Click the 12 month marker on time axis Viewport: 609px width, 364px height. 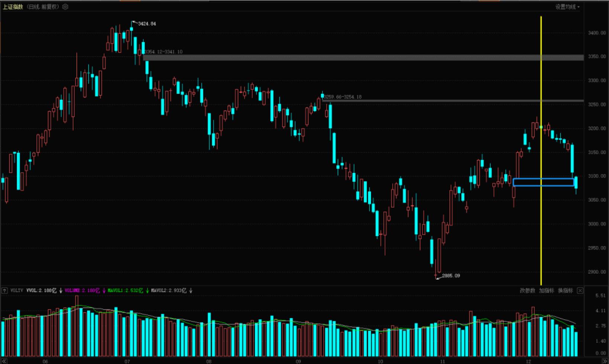[x=529, y=361]
